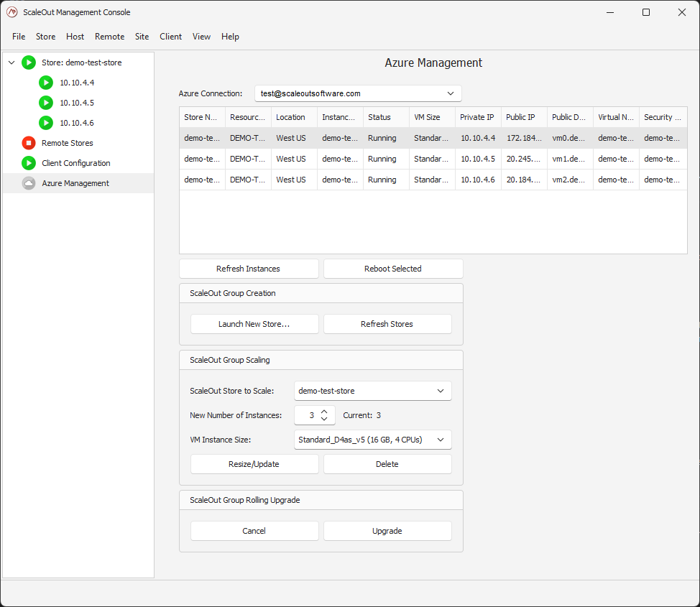Open the Help menu
The width and height of the screenshot is (700, 607).
[x=230, y=37]
